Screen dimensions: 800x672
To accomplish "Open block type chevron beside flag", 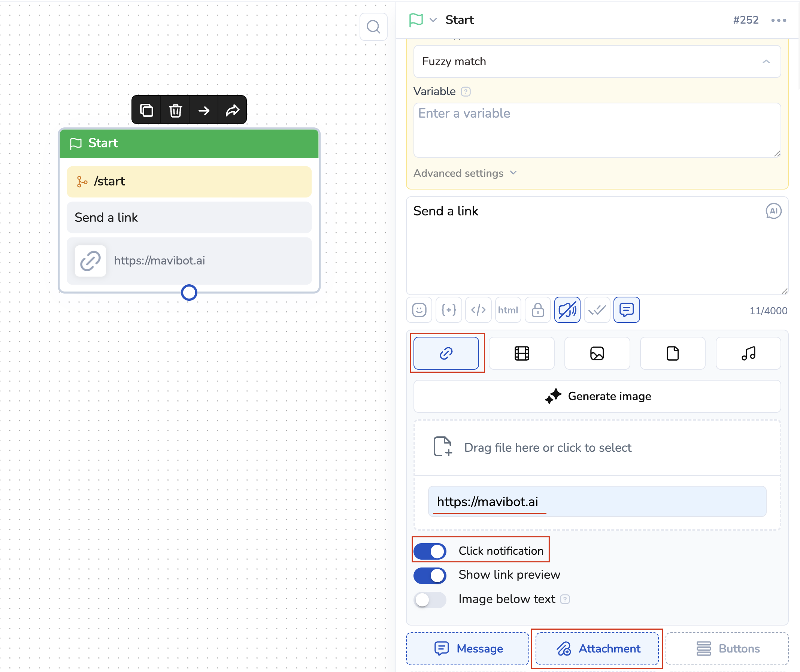I will point(433,20).
